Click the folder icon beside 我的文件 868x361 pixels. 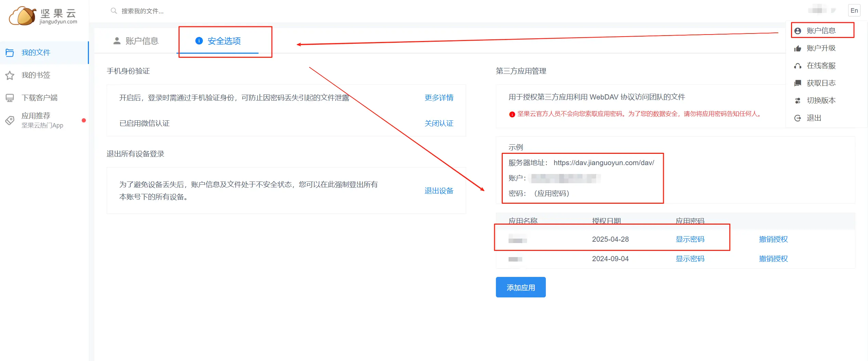tap(10, 53)
